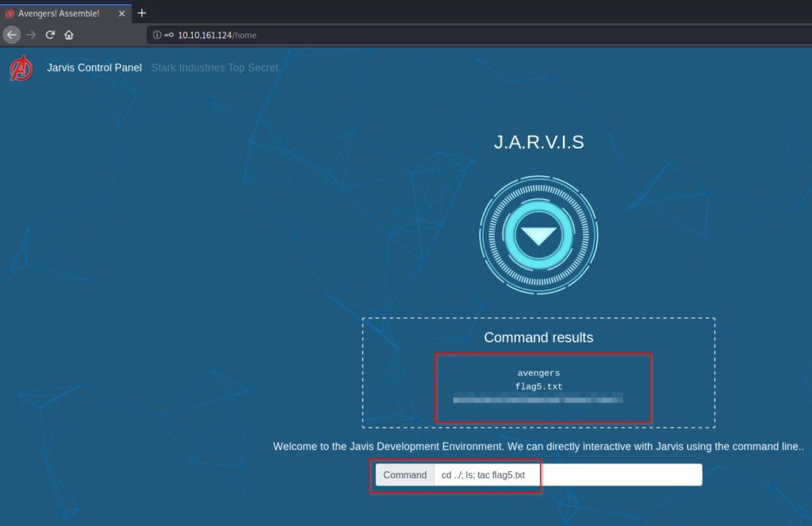812x526 pixels.
Task: Open the site information icon in address bar
Action: click(157, 35)
